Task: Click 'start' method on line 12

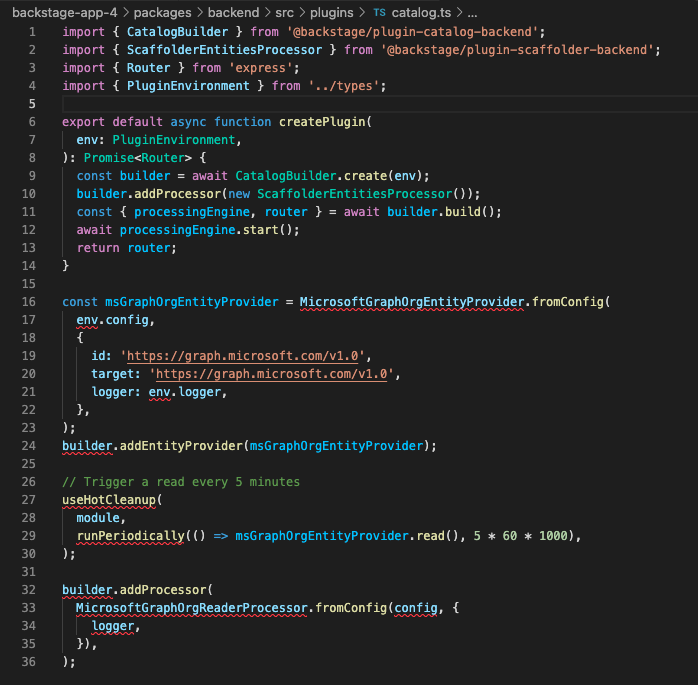Action: tap(260, 230)
